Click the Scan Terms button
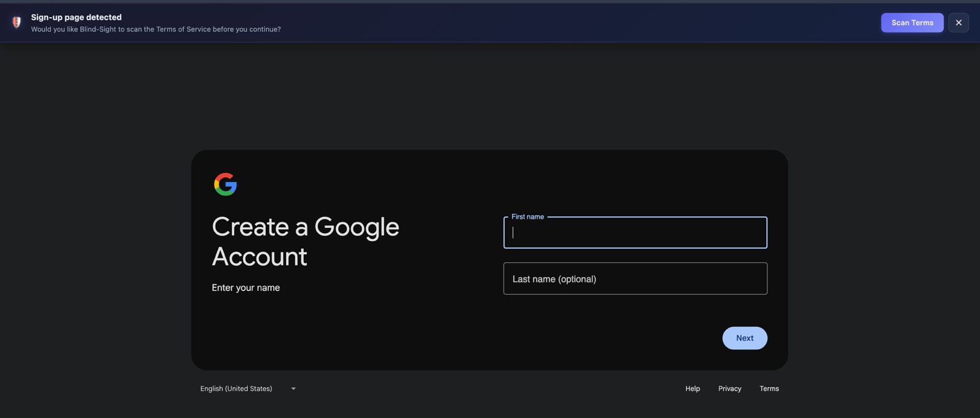This screenshot has width=980, height=418. (912, 23)
